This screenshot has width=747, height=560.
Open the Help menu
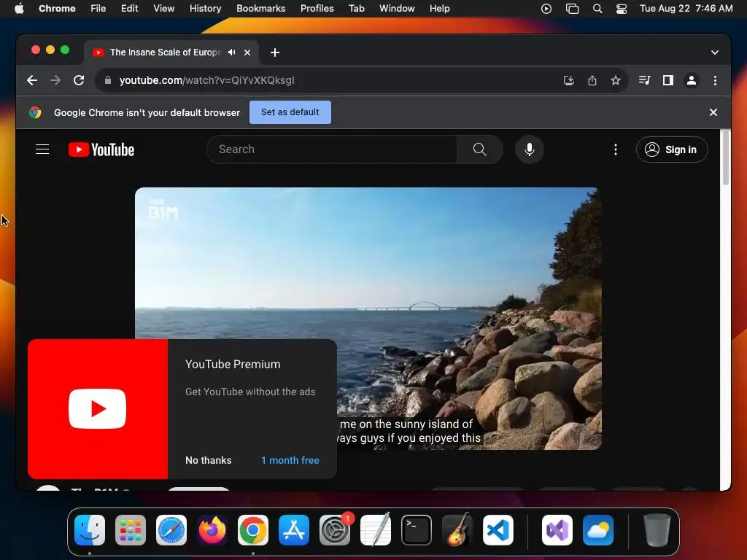(439, 9)
